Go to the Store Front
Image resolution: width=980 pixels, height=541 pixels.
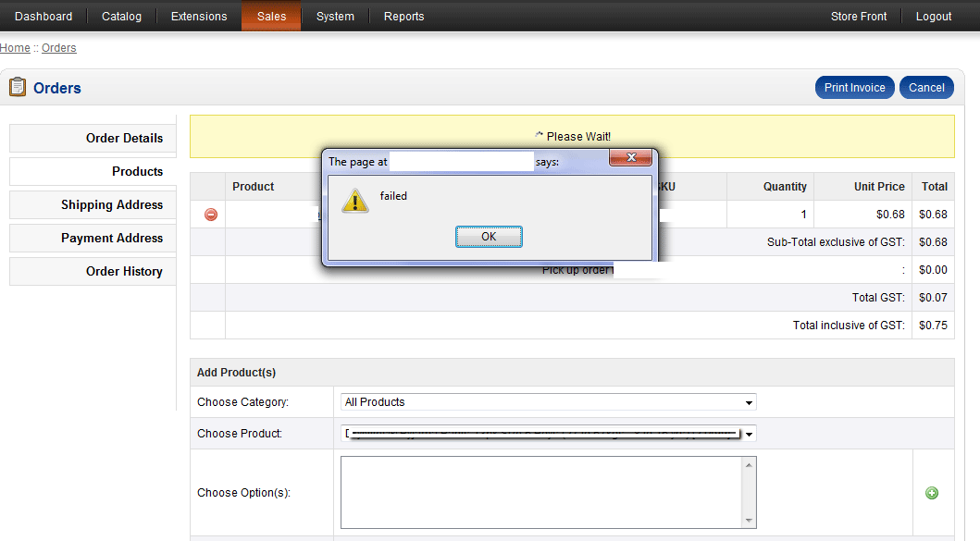click(x=858, y=17)
